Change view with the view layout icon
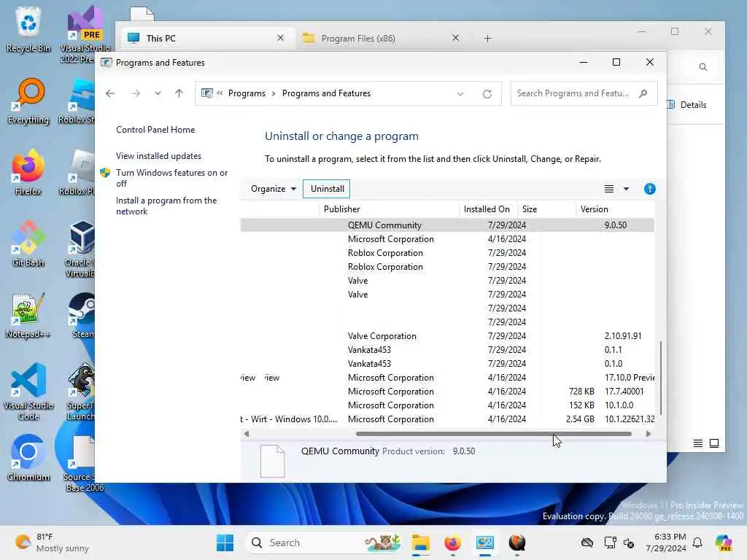 (x=609, y=189)
